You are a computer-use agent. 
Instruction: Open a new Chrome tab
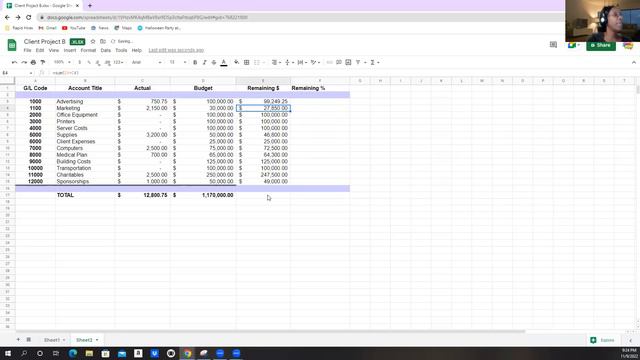[x=90, y=6]
